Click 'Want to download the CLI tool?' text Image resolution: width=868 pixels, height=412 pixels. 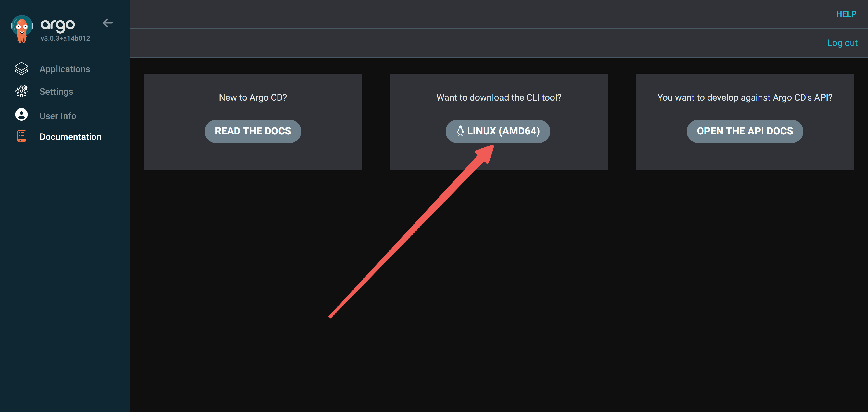(499, 97)
